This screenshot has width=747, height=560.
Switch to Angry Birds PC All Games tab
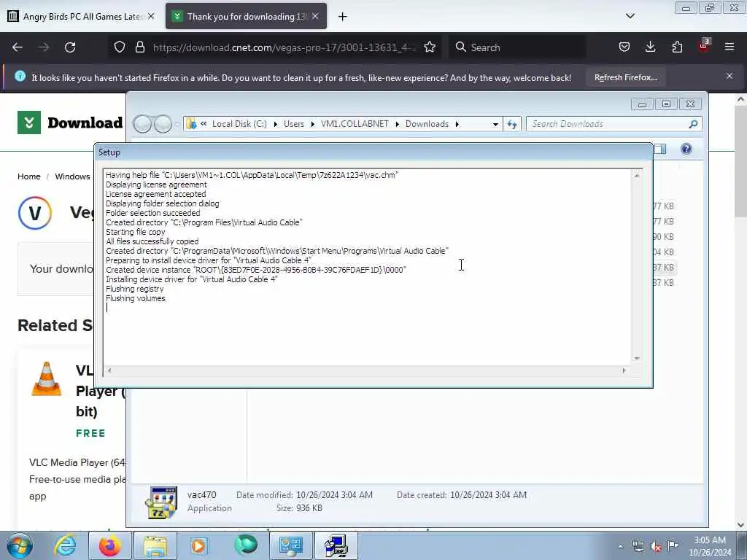(x=82, y=16)
